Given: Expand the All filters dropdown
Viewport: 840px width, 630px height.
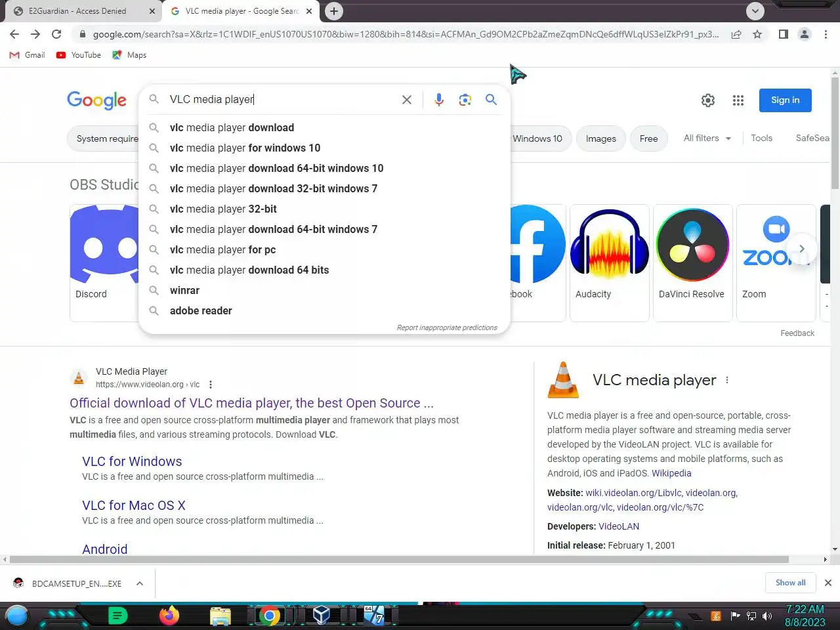Looking at the screenshot, I should [x=707, y=138].
